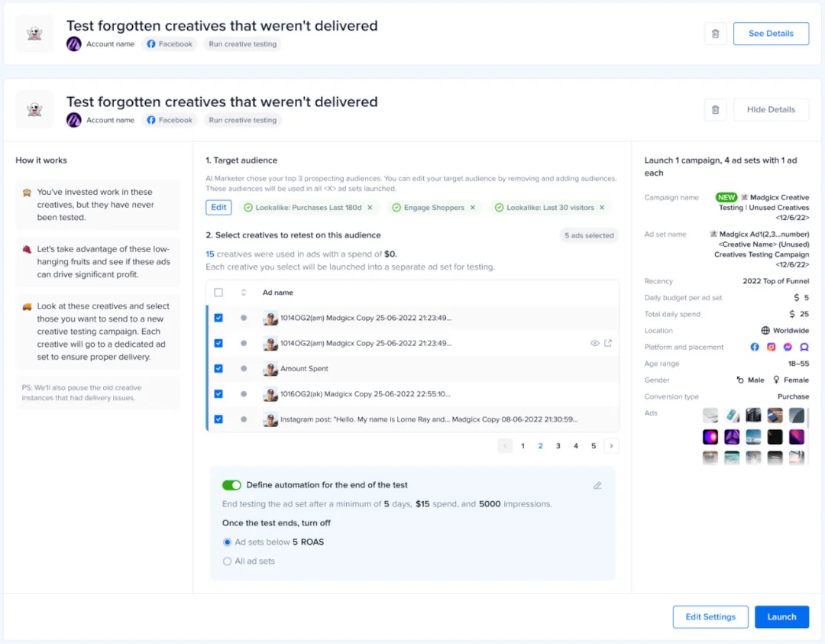The image size is (825, 644).
Task: Click the Run creative testing tag in expanded card
Action: click(243, 120)
